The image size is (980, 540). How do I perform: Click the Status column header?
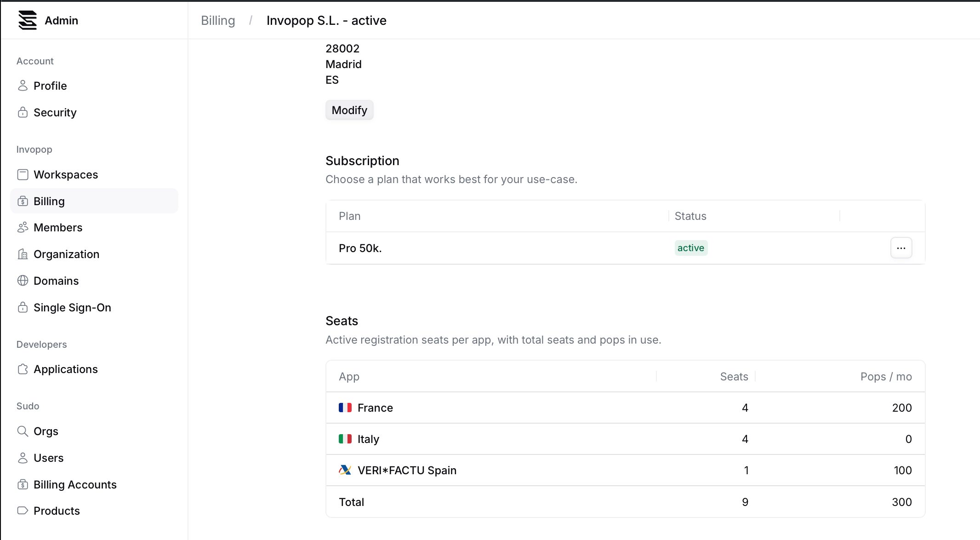(x=690, y=216)
